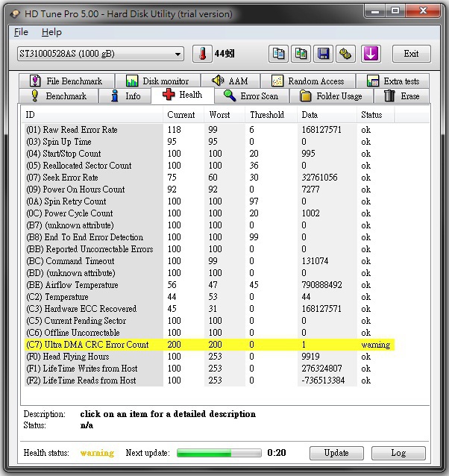This screenshot has width=449, height=476.
Task: Switch to the Disk monitor tab
Action: (158, 81)
